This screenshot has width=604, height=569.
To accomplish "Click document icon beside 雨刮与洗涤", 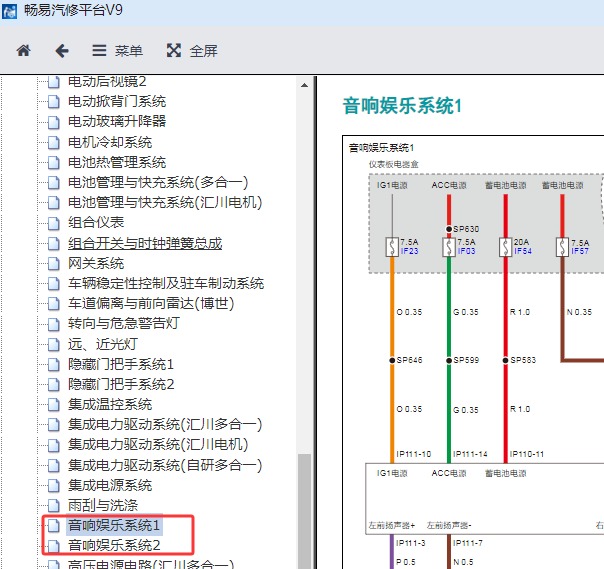I will pyautogui.click(x=54, y=506).
